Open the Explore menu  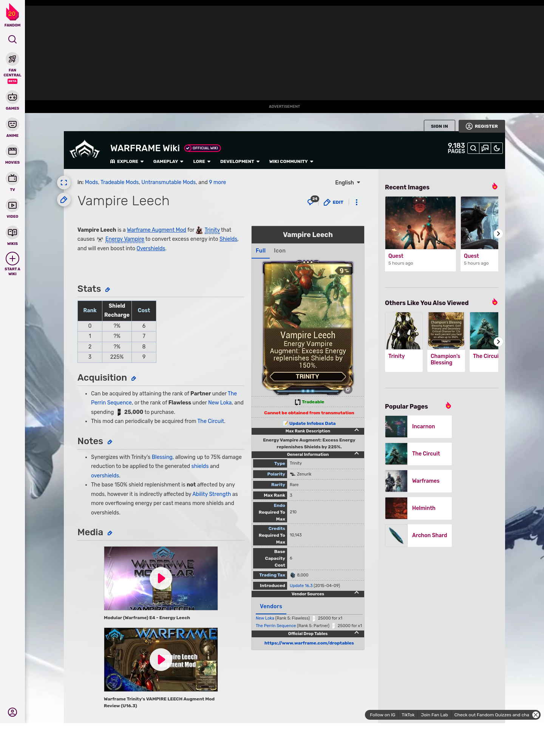127,161
